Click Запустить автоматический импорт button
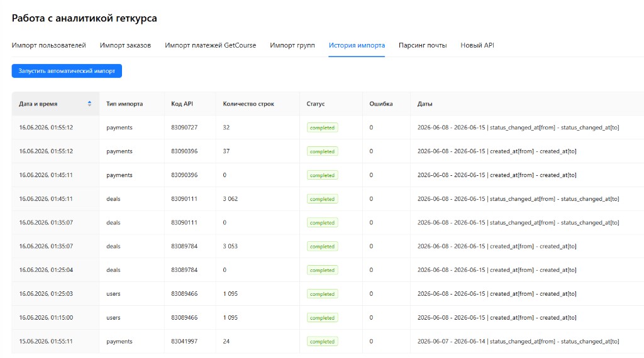The width and height of the screenshot is (644, 358). coord(67,71)
